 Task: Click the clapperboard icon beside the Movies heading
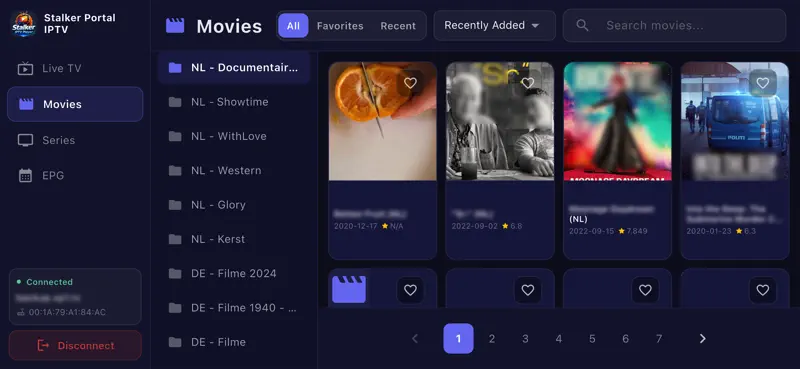click(175, 26)
